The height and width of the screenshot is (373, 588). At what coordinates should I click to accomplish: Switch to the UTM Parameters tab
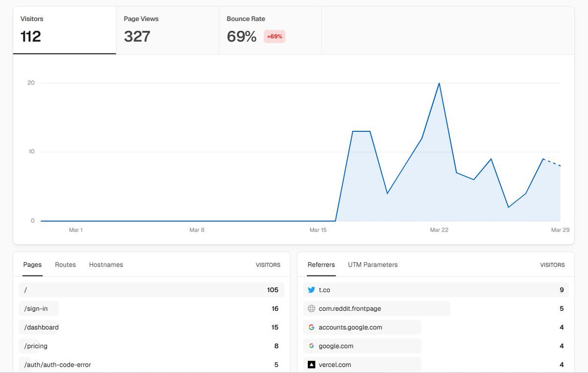(373, 264)
